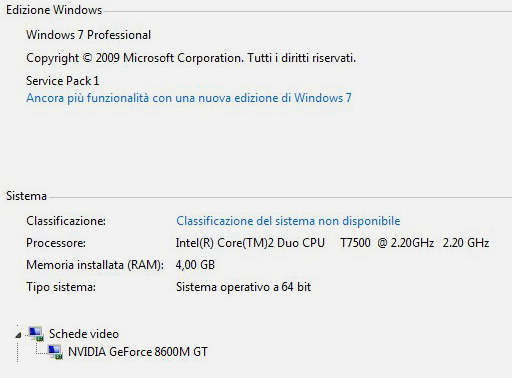The width and height of the screenshot is (512, 378).
Task: Click the Microsoft copyright notice line
Action: point(191,58)
